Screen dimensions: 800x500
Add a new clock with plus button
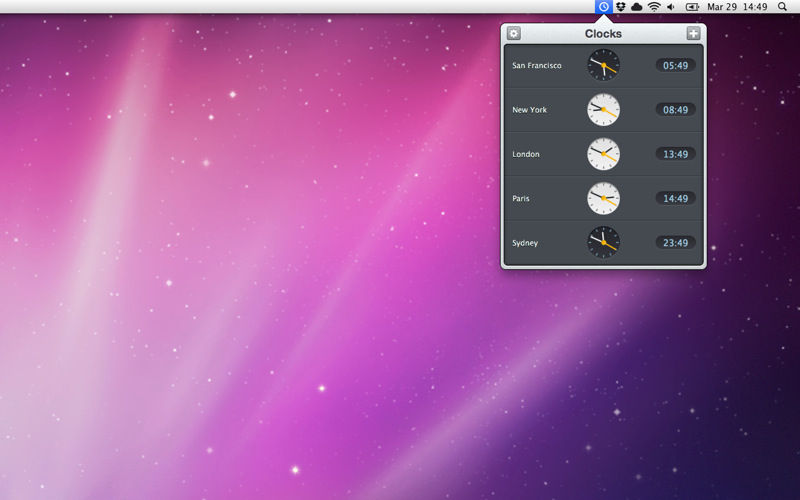click(x=693, y=34)
